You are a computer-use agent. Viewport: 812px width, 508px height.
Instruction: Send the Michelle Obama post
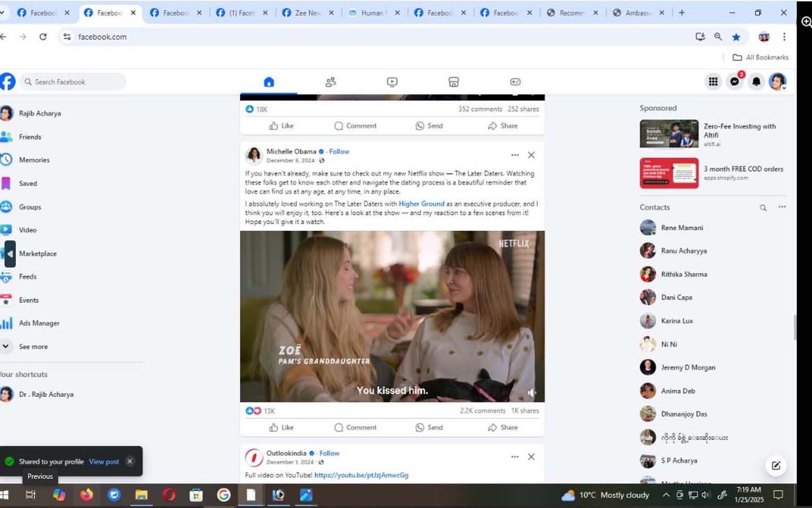click(429, 427)
